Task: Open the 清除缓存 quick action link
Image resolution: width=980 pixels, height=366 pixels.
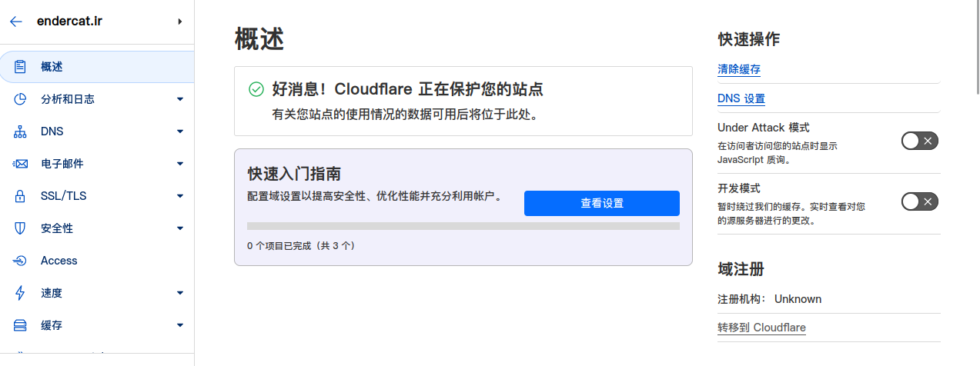Action: coord(739,69)
